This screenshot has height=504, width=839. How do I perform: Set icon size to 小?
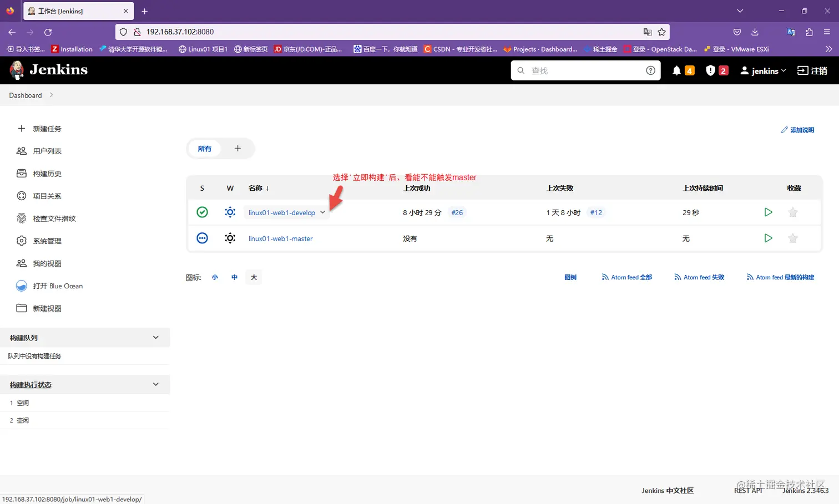pos(215,277)
